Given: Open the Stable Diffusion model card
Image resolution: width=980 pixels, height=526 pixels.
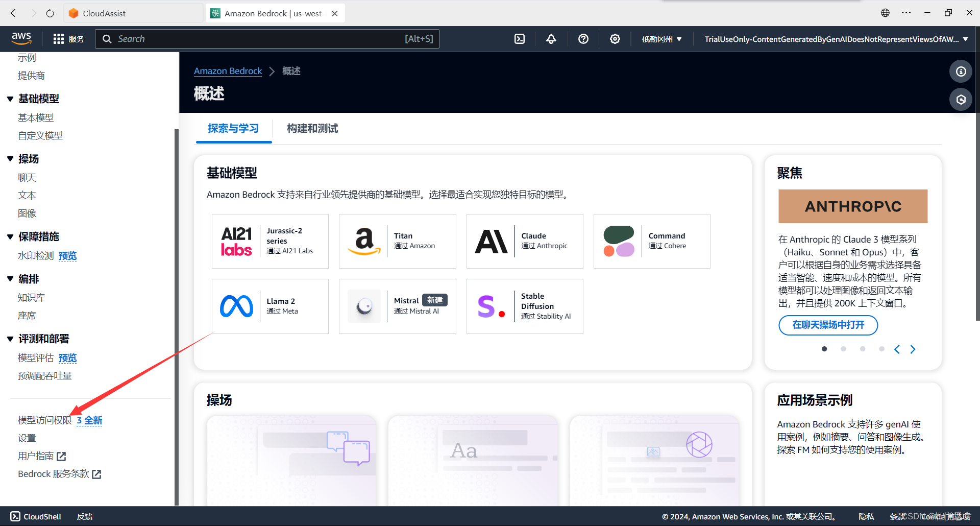Looking at the screenshot, I should pyautogui.click(x=525, y=306).
